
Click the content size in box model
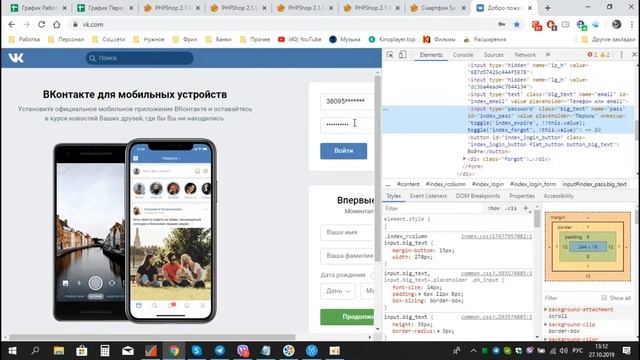[588, 247]
